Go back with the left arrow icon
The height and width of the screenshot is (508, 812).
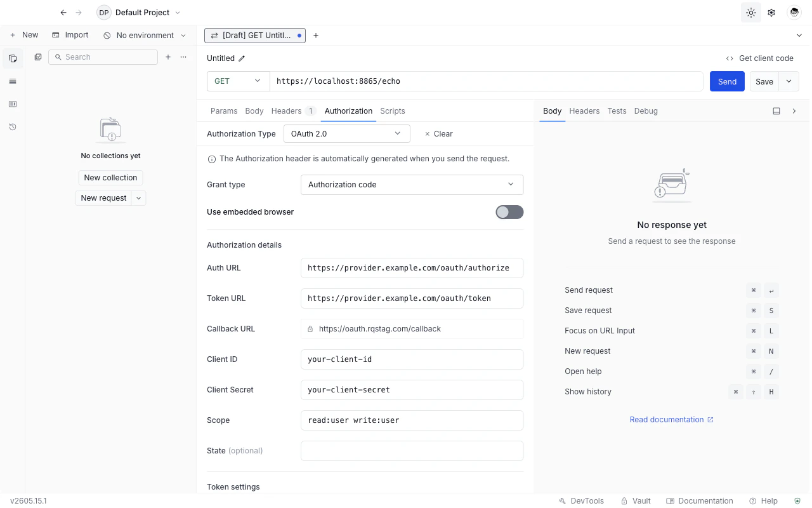pos(63,13)
